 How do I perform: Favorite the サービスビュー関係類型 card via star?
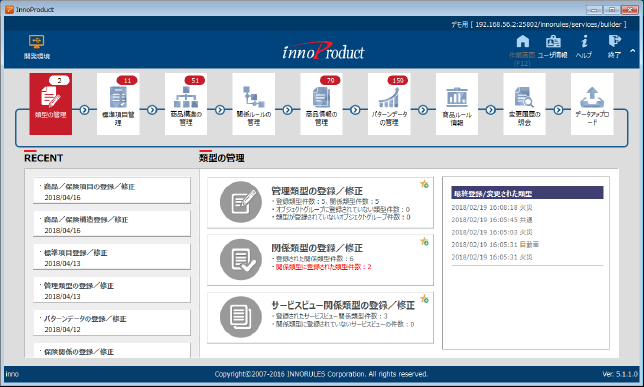424,299
